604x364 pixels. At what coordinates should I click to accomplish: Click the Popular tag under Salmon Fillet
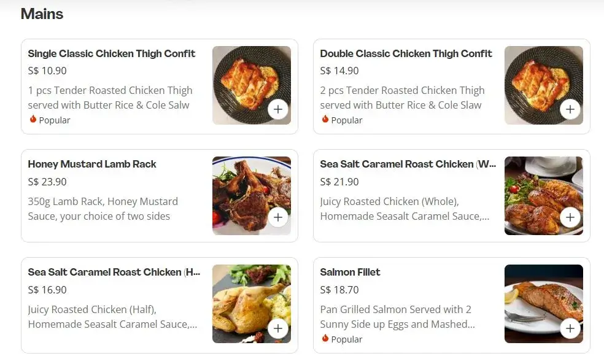click(x=346, y=339)
